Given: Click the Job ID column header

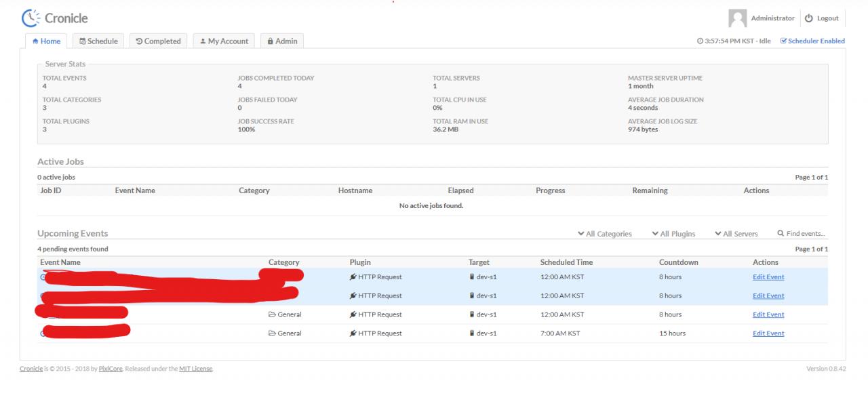Looking at the screenshot, I should (51, 190).
